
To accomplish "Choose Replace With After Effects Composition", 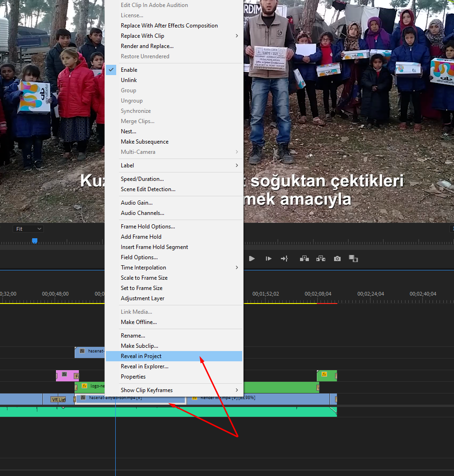I will tap(174, 26).
